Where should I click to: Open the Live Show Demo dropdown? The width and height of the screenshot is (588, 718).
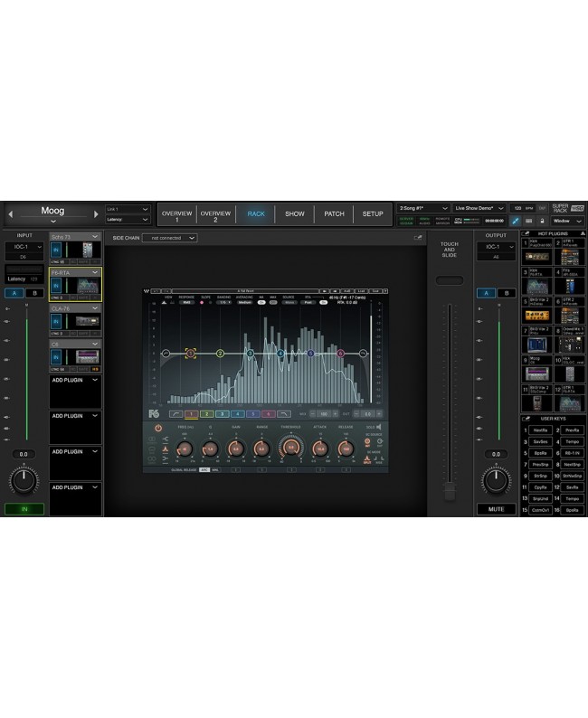tap(479, 208)
